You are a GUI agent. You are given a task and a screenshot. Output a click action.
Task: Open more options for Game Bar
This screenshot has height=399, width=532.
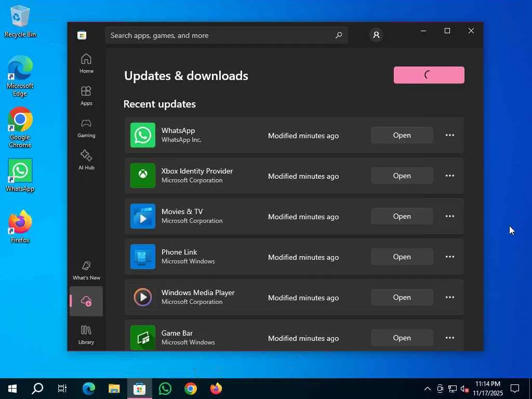(449, 338)
